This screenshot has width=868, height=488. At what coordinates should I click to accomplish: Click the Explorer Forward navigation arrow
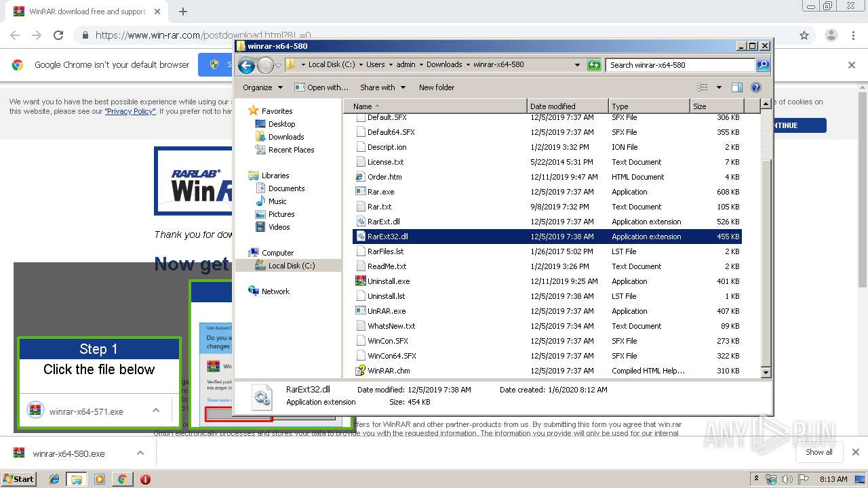pos(265,65)
